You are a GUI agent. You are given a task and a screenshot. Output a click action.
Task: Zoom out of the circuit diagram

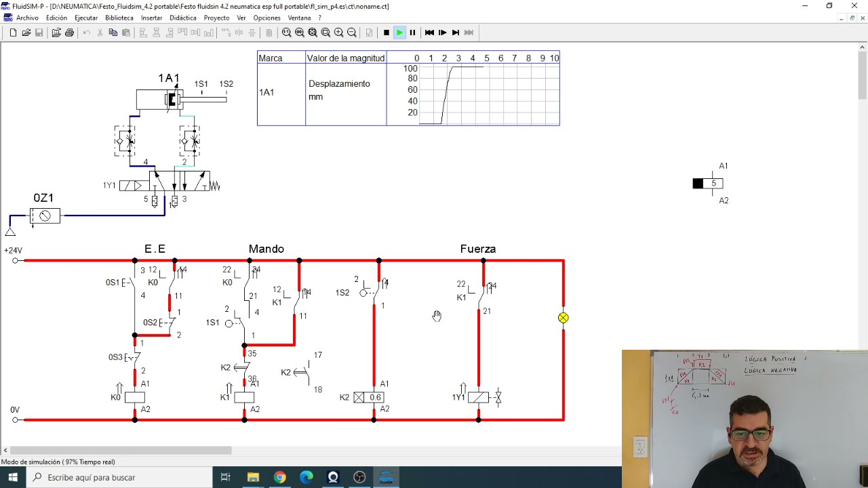pyautogui.click(x=352, y=33)
